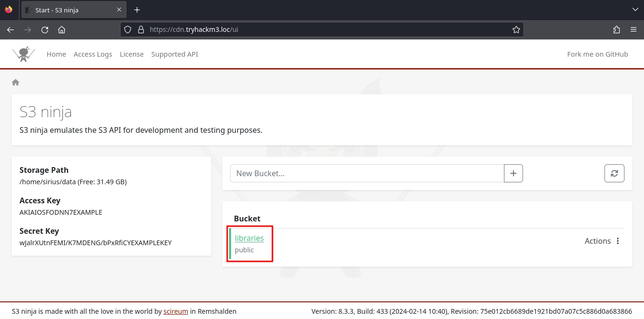The height and width of the screenshot is (319, 644).
Task: Follow the Fork me on GitHub link
Action: (597, 54)
